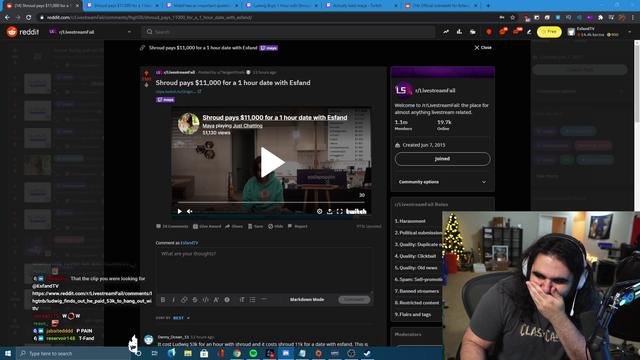Open the clip player settings gear
This screenshot has width=640, height=360.
pyautogui.click(x=320, y=211)
